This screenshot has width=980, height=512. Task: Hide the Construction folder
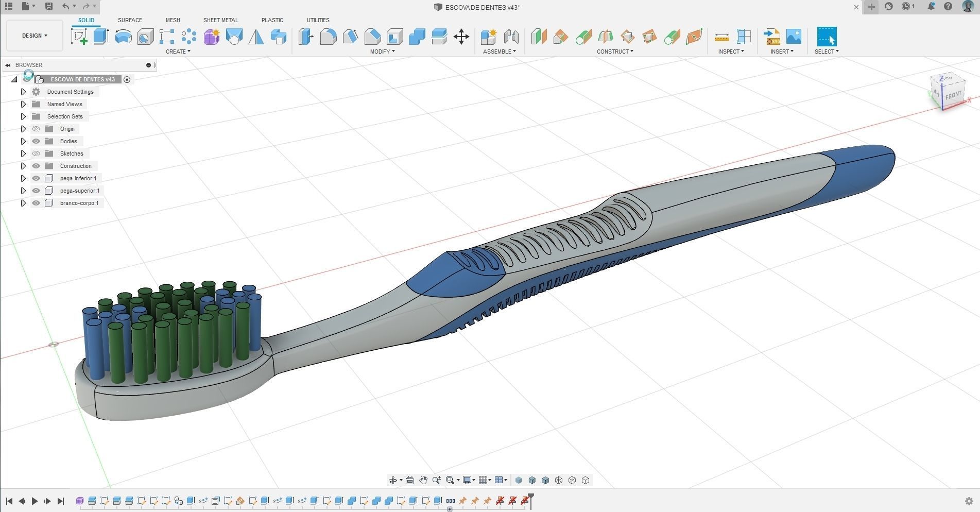click(36, 166)
